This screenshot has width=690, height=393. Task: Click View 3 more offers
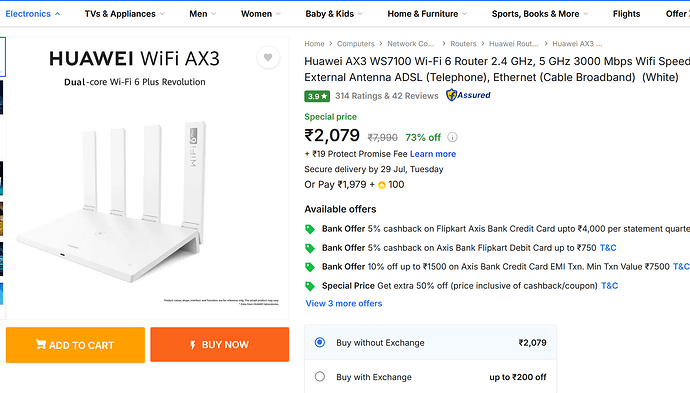(344, 304)
